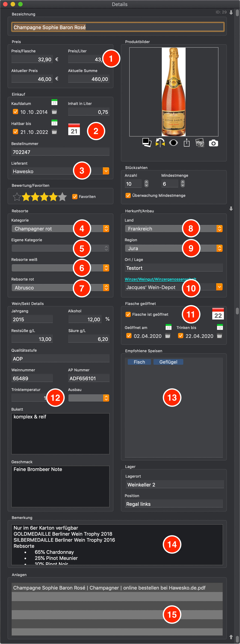
Task: Open the Rebsorte weiß dropdown
Action: [x=60, y=268]
